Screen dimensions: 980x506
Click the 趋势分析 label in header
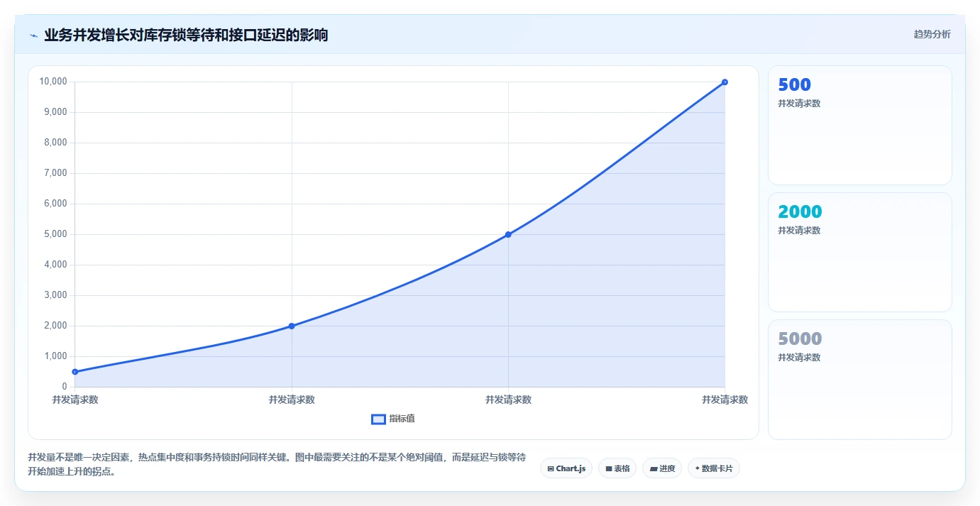[932, 34]
